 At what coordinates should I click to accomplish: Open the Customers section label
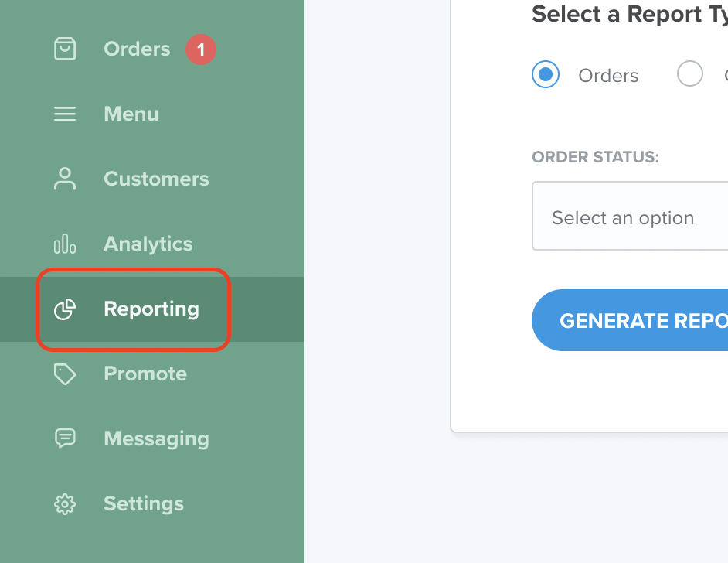click(x=156, y=179)
